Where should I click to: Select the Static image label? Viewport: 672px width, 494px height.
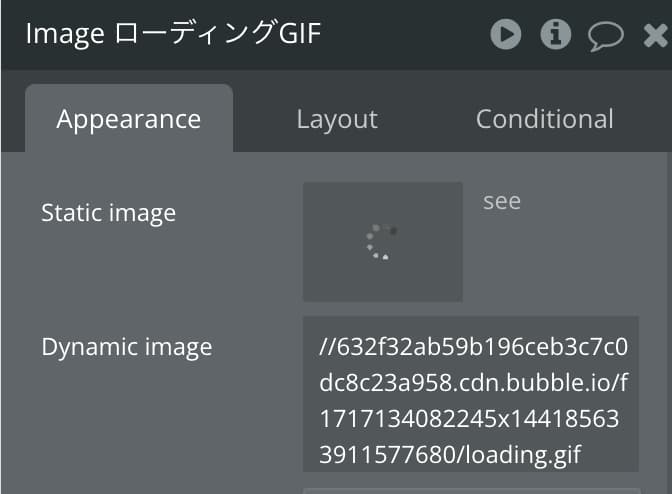(108, 213)
